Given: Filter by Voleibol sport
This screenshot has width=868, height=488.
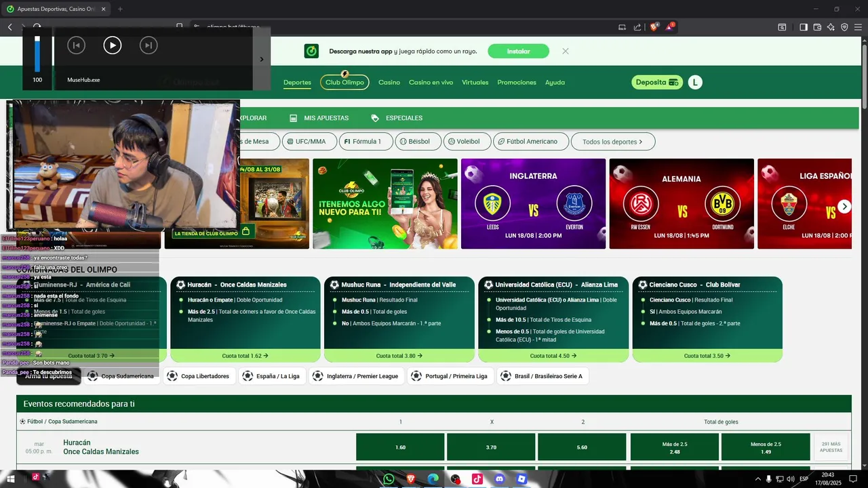Looking at the screenshot, I should [x=467, y=142].
